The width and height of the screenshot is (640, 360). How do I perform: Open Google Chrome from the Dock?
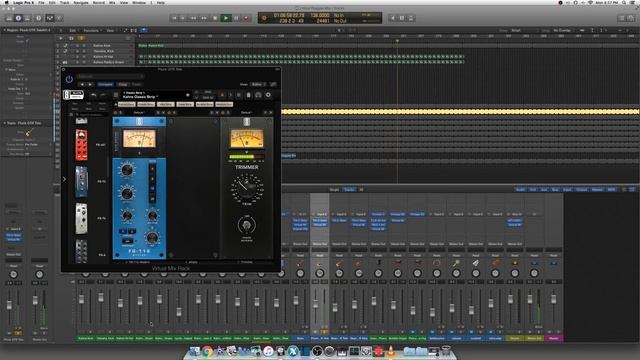coord(207,351)
